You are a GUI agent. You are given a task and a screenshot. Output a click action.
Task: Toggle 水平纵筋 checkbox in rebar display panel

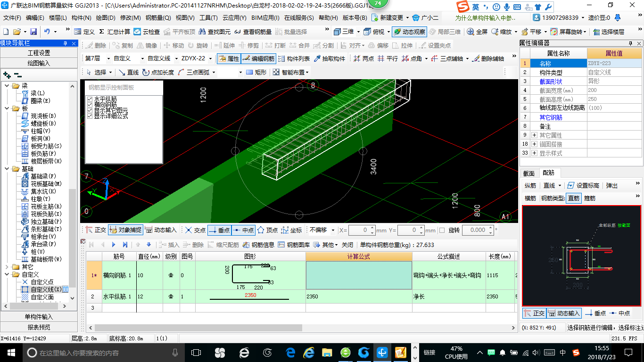[x=90, y=99]
